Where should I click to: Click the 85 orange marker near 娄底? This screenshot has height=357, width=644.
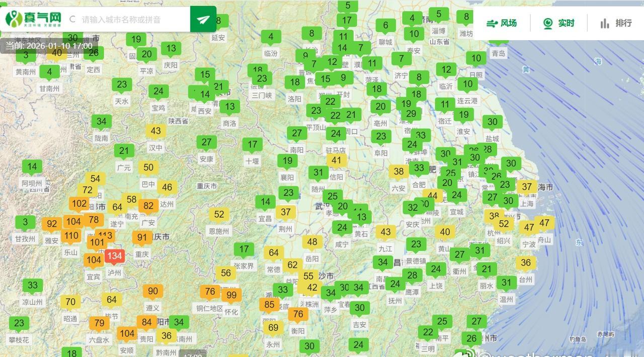tap(269, 305)
